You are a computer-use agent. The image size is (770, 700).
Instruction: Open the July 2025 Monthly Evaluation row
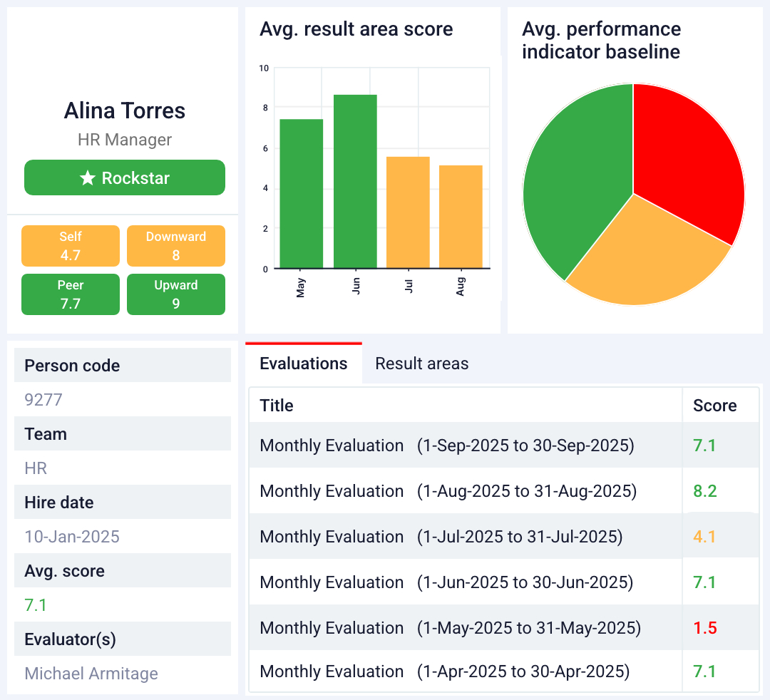click(441, 537)
